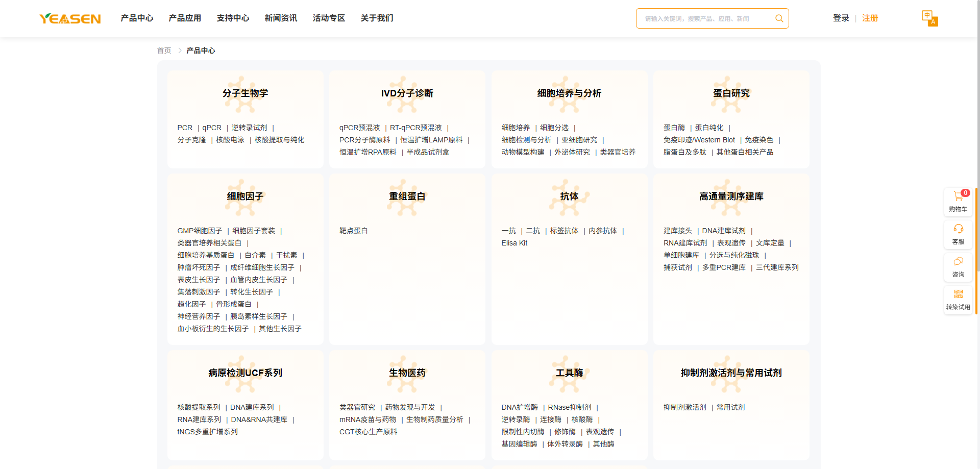Image resolution: width=980 pixels, height=469 pixels.
Task: Select the 核酸电泳 subcategory link
Action: tap(230, 140)
